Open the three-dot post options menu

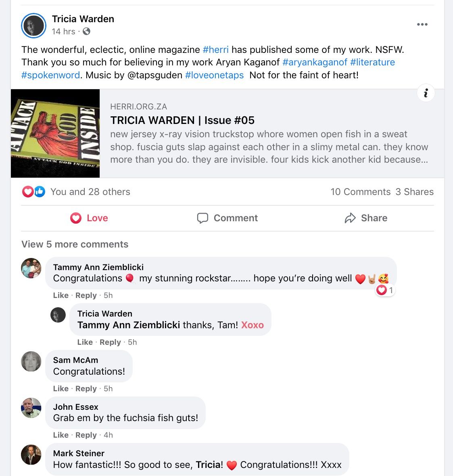422,24
